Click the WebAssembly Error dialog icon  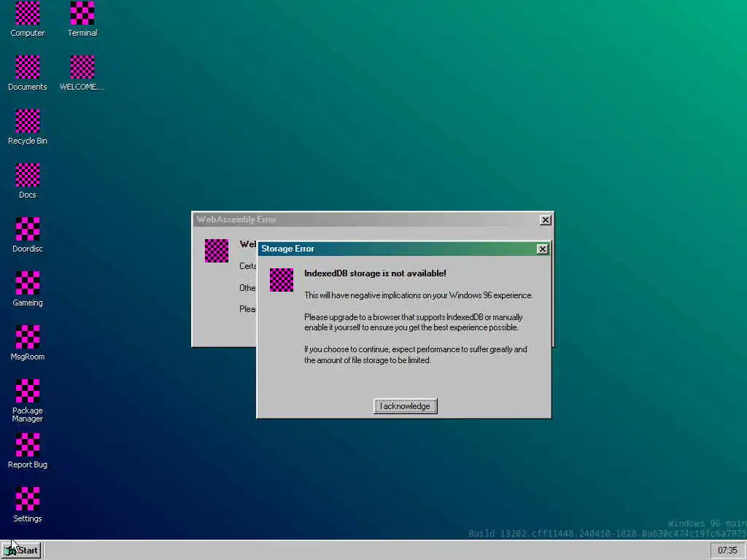(x=217, y=251)
